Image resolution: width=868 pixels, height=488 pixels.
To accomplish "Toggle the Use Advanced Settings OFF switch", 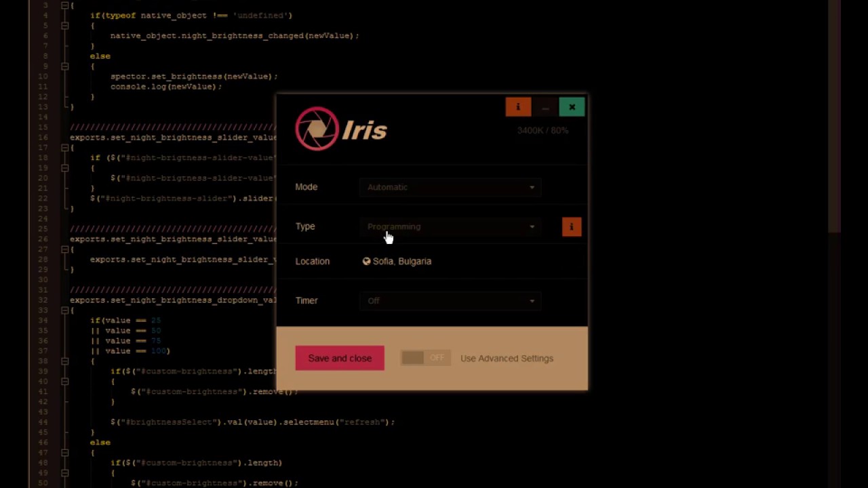I will click(x=425, y=358).
